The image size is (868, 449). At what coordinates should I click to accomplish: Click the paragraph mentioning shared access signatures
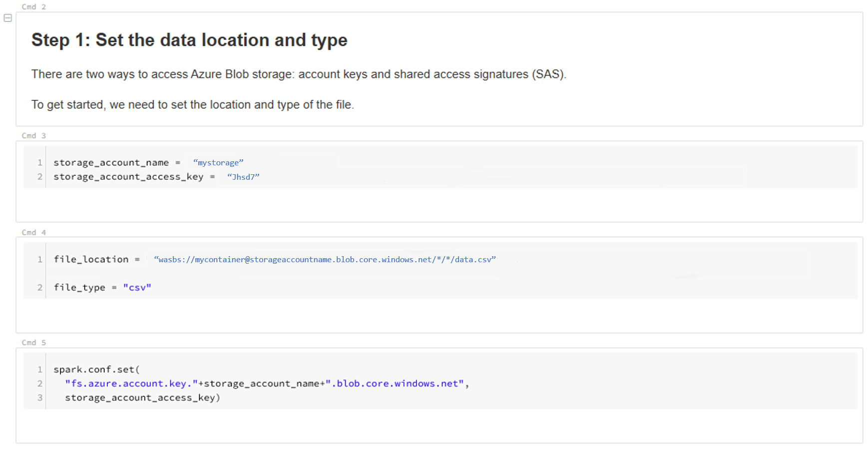click(x=299, y=74)
